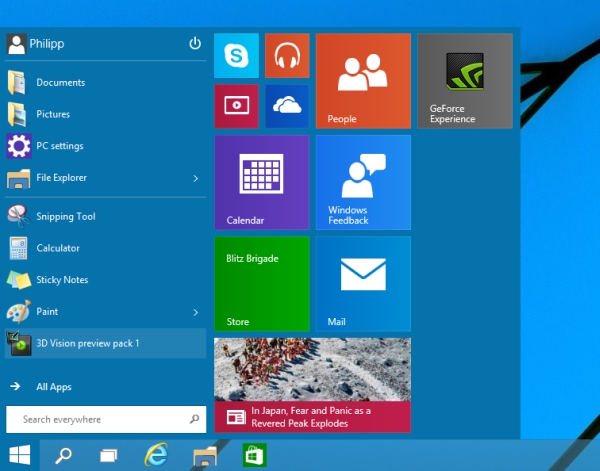Launch the Mail tile
The image size is (600, 471).
click(363, 284)
